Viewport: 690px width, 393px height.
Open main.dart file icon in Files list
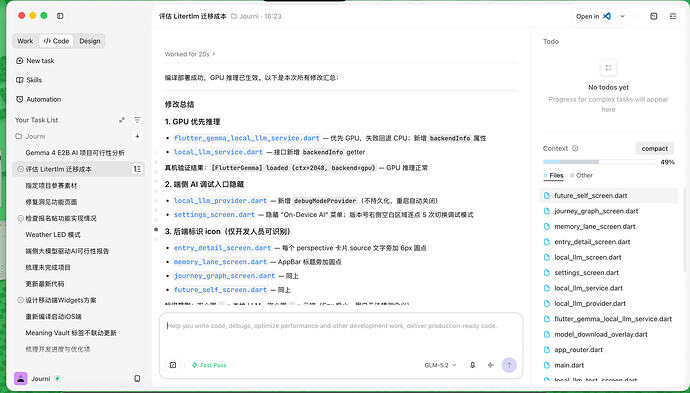[547, 365]
